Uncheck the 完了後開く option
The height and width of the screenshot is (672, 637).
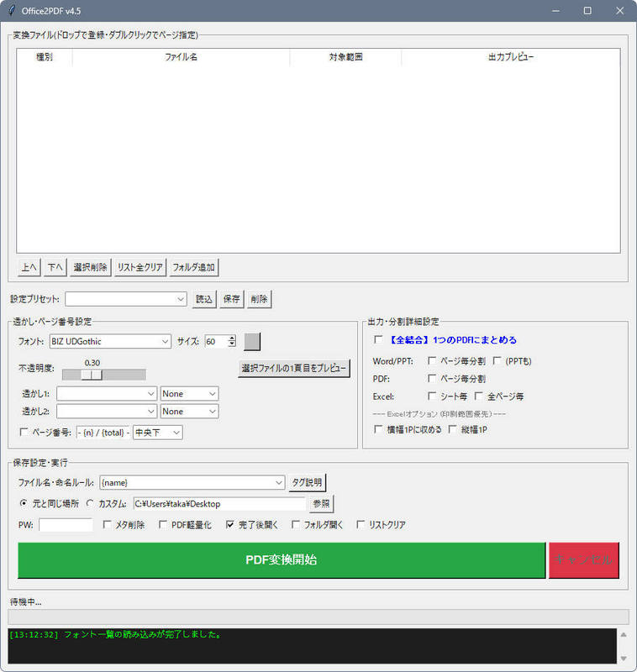[230, 525]
